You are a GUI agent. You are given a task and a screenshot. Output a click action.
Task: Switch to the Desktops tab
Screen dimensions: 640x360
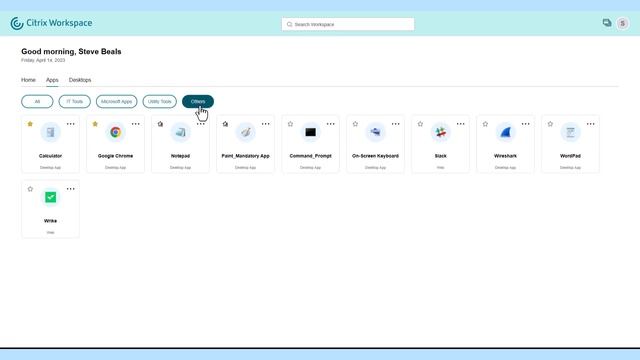tap(80, 80)
